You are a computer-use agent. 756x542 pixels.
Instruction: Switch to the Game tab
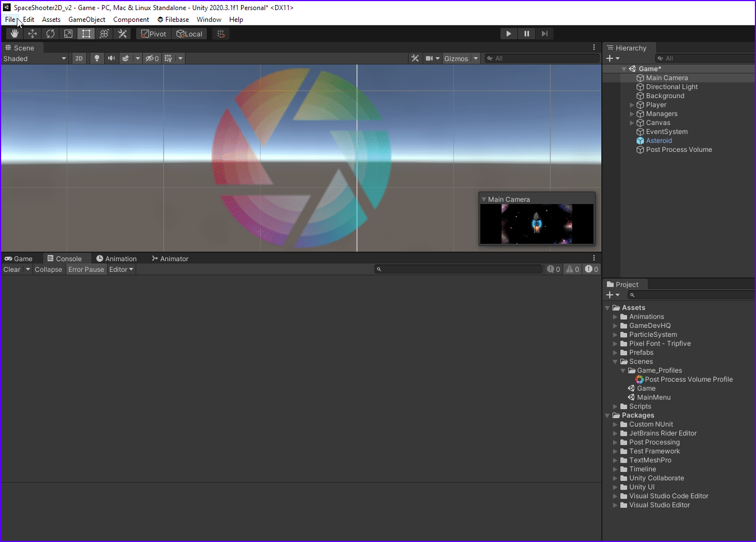[18, 258]
